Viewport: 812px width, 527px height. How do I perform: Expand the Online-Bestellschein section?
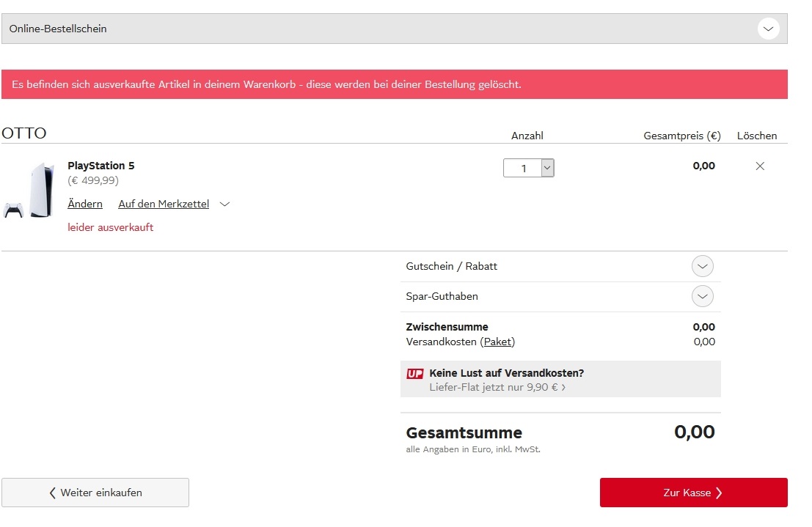coord(768,29)
